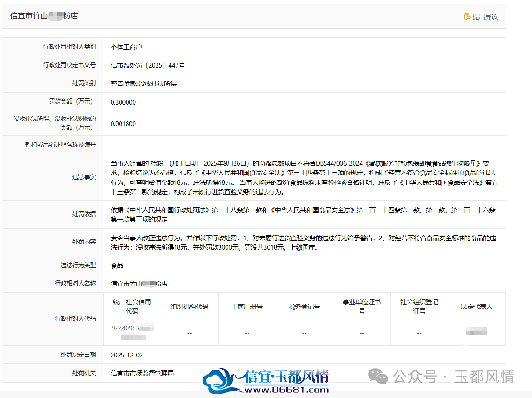Click the 处罚决定日期 label

[x=78, y=355]
